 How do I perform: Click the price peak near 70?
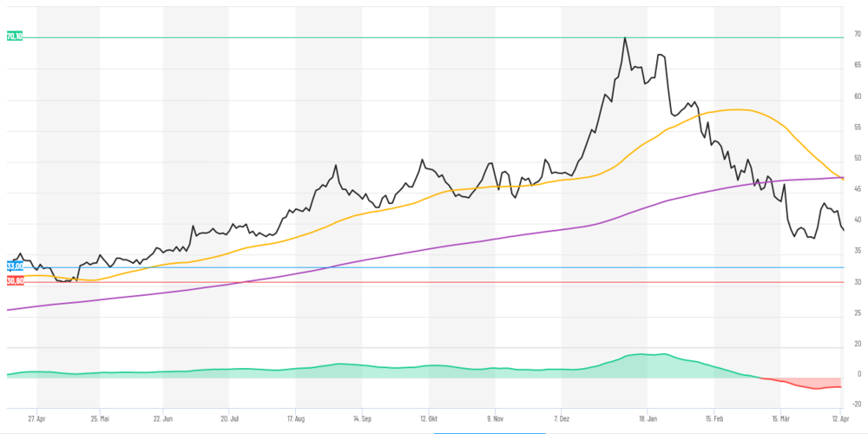pos(625,38)
